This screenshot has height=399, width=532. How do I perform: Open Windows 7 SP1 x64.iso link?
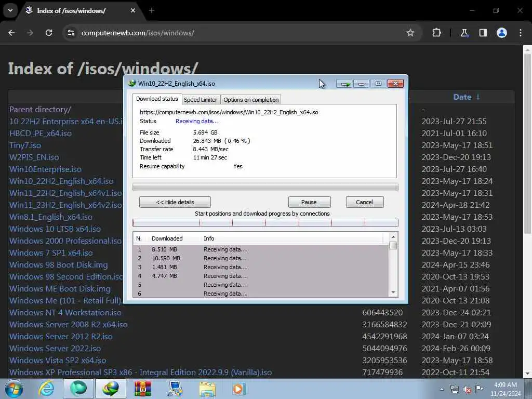point(51,253)
